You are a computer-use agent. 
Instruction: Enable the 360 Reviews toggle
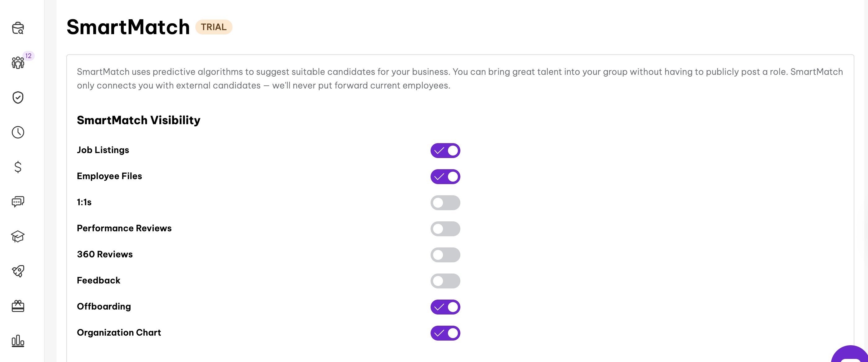(445, 255)
